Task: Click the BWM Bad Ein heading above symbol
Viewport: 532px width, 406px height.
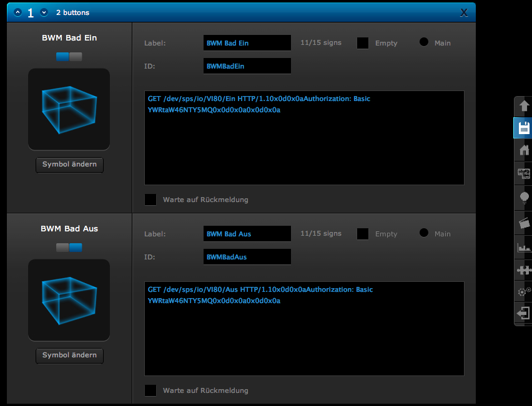Action: coord(69,37)
